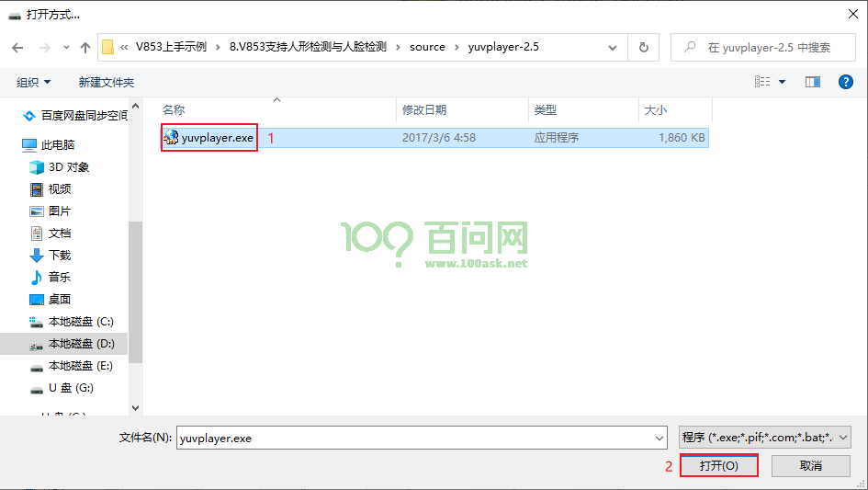Click the up-directory arrow icon
868x490 pixels.
point(85,48)
